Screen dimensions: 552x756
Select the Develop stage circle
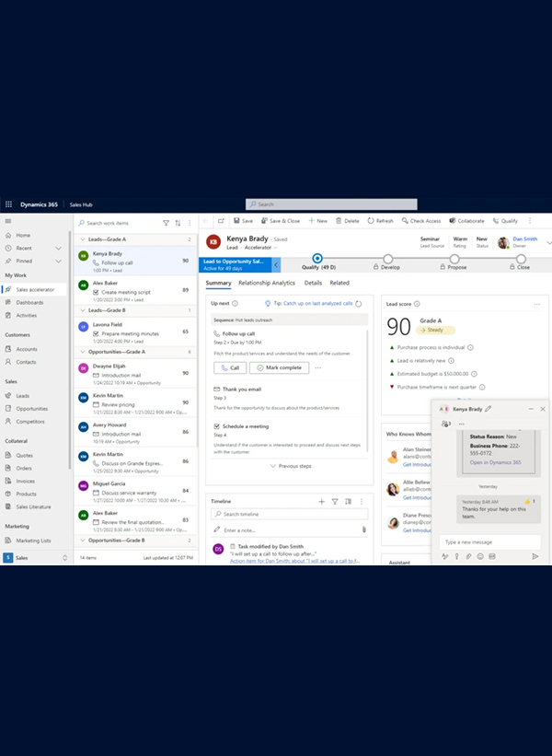(x=387, y=259)
